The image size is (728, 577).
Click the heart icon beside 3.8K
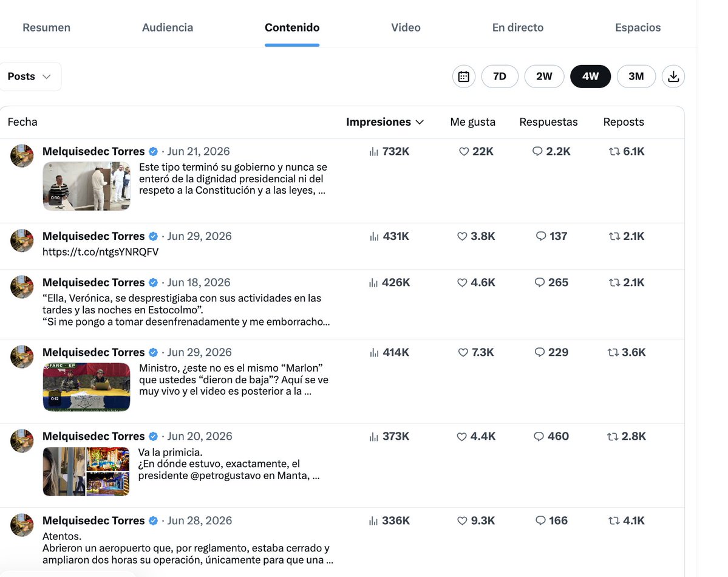462,236
